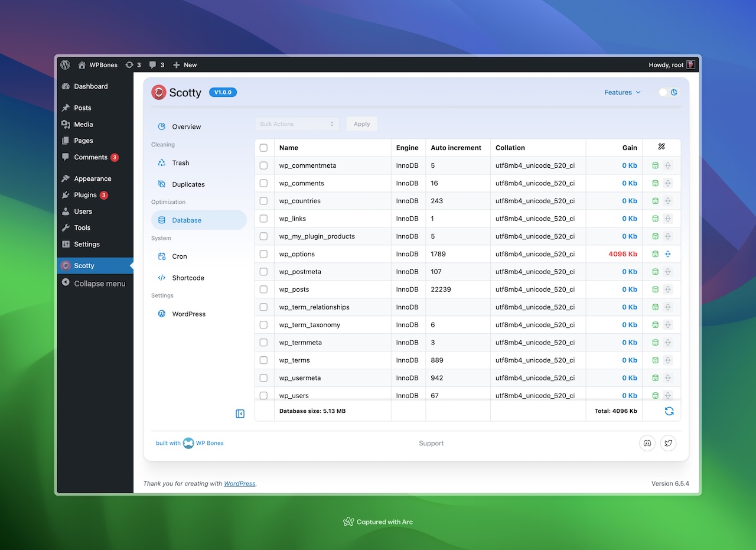The width and height of the screenshot is (756, 550).
Task: Collapse the Scotty sidebar panel icon
Action: click(x=240, y=414)
